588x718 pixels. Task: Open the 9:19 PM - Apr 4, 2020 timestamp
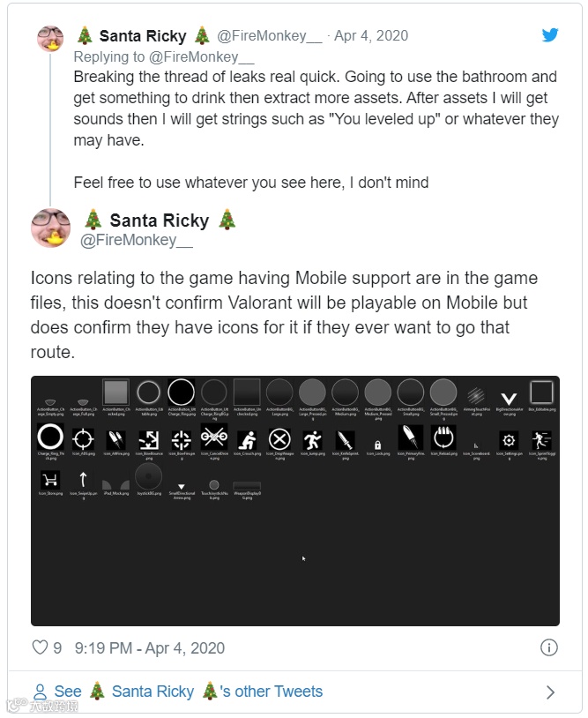(x=150, y=648)
